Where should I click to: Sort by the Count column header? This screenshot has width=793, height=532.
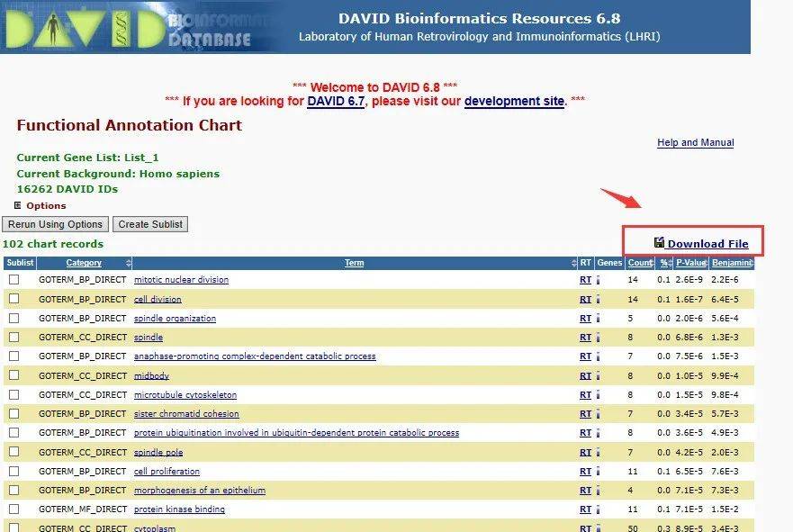(x=640, y=263)
